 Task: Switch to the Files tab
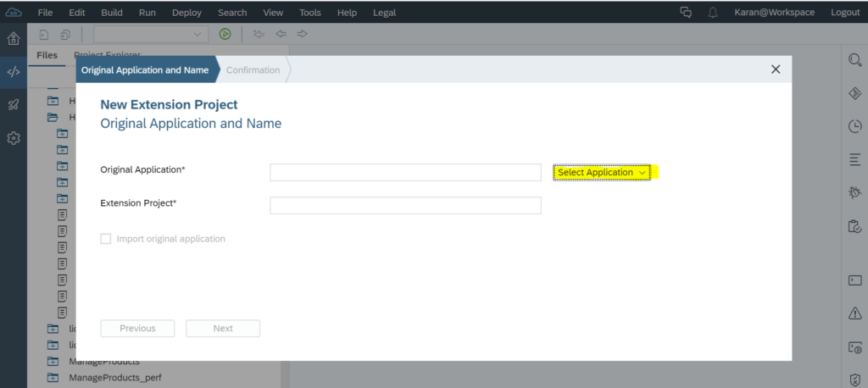47,55
